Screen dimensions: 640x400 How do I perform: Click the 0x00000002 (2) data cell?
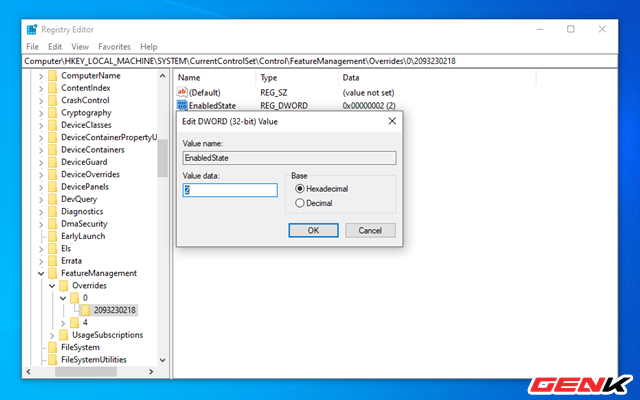(x=369, y=105)
